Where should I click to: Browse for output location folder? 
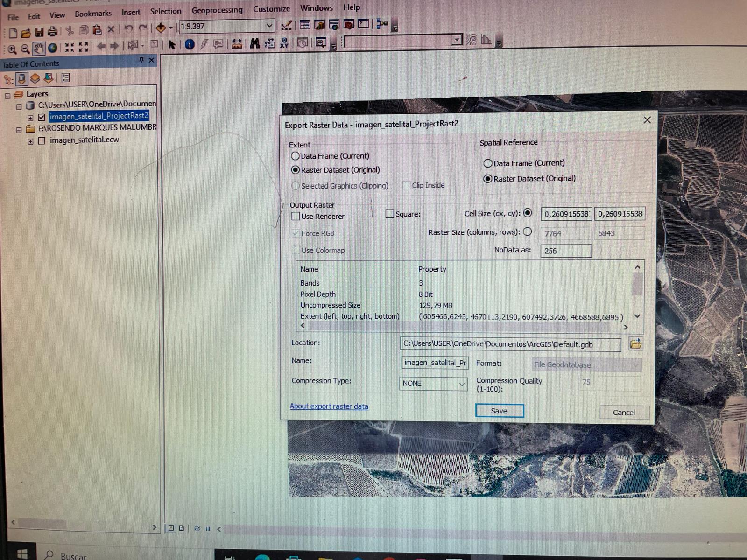pos(635,344)
